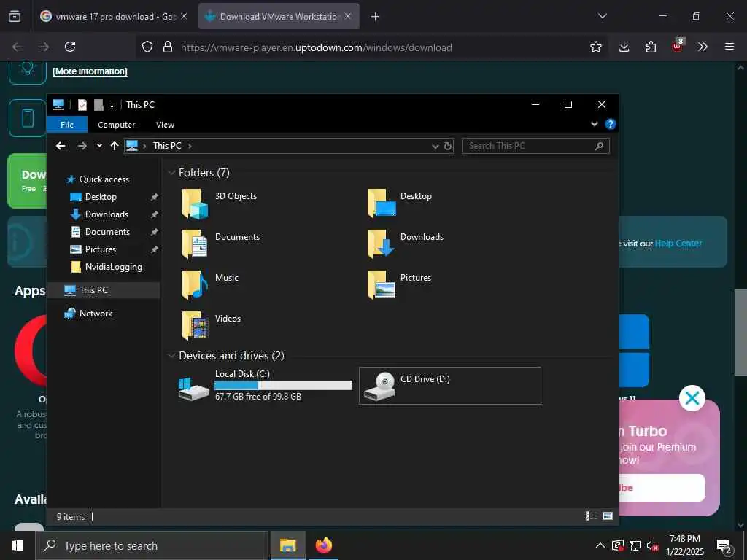Go up one level in Explorer
The height and width of the screenshot is (560, 747).
pos(115,146)
